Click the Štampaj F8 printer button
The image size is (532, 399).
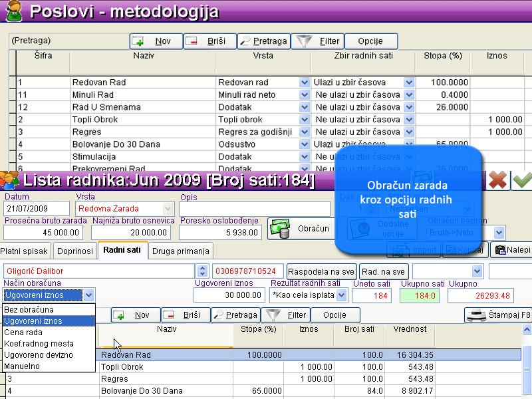[x=497, y=315]
